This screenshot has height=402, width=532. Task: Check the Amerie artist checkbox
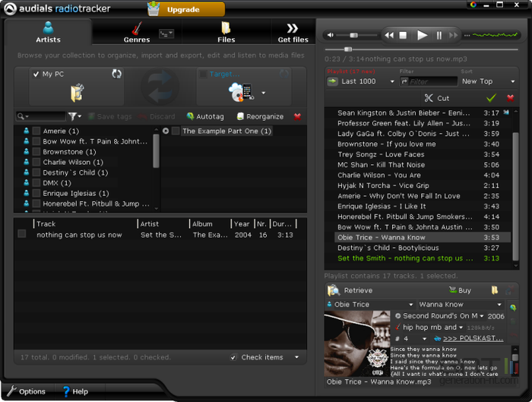pos(36,131)
